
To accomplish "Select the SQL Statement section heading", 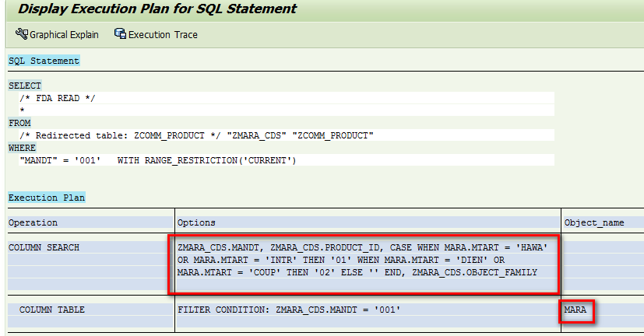I will click(44, 61).
